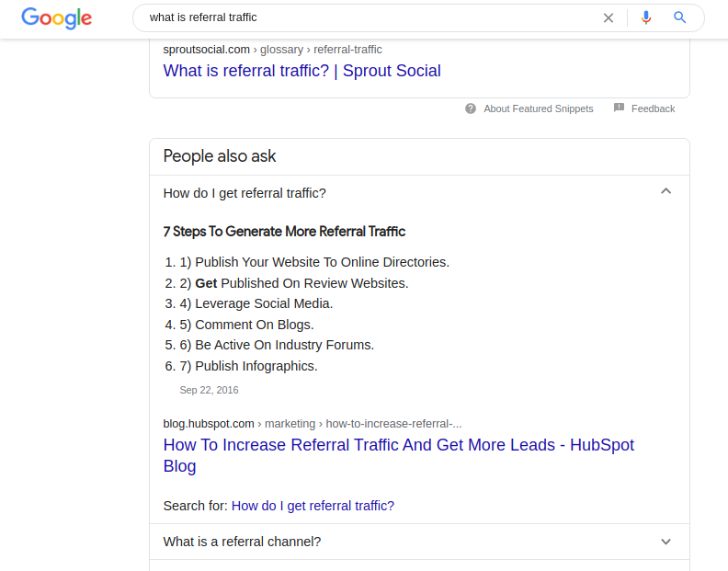Click the sproutsocial.com breadcrumb URL
Viewport: 728px width, 571px height.
tap(272, 50)
